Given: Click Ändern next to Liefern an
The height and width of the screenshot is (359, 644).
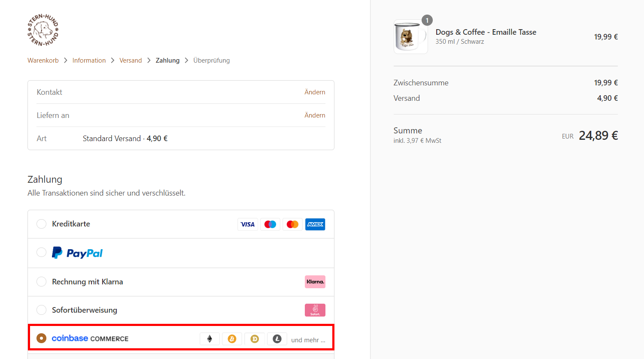Looking at the screenshot, I should coord(315,115).
